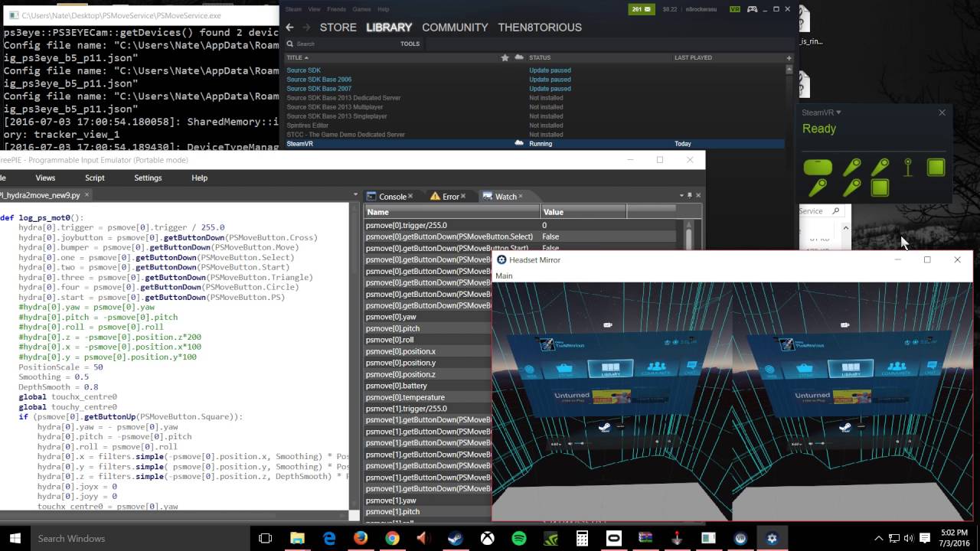Select SteamVR row in Steam library
The width and height of the screenshot is (980, 551).
pos(534,144)
